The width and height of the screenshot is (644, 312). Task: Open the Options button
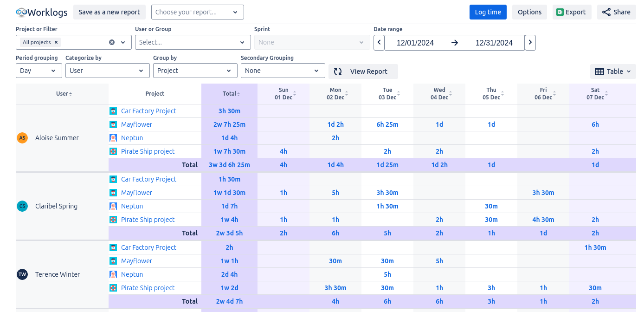coord(529,12)
